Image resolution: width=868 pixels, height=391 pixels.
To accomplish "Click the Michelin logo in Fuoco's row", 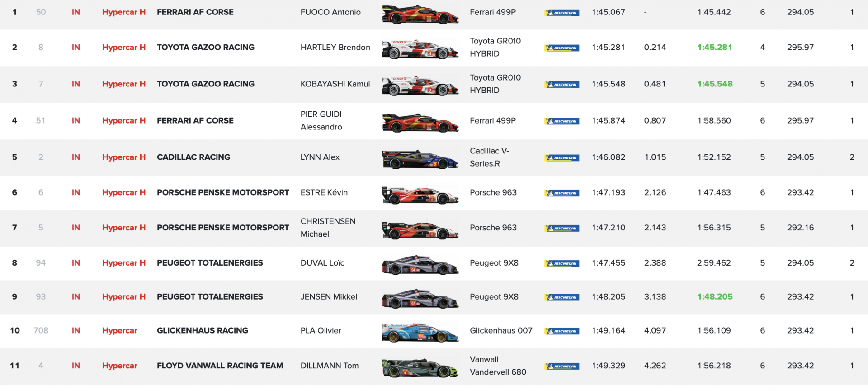I will [x=562, y=13].
